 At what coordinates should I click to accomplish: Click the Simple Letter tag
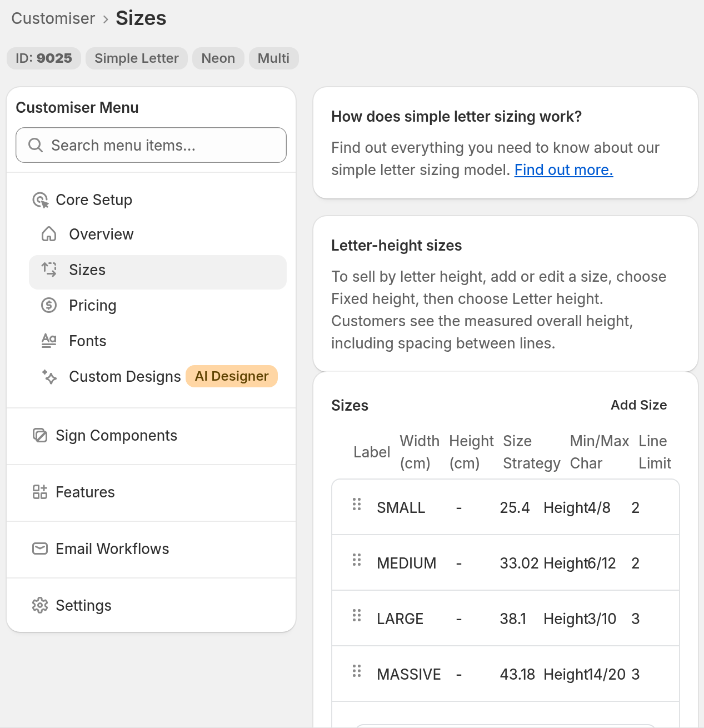(x=137, y=58)
